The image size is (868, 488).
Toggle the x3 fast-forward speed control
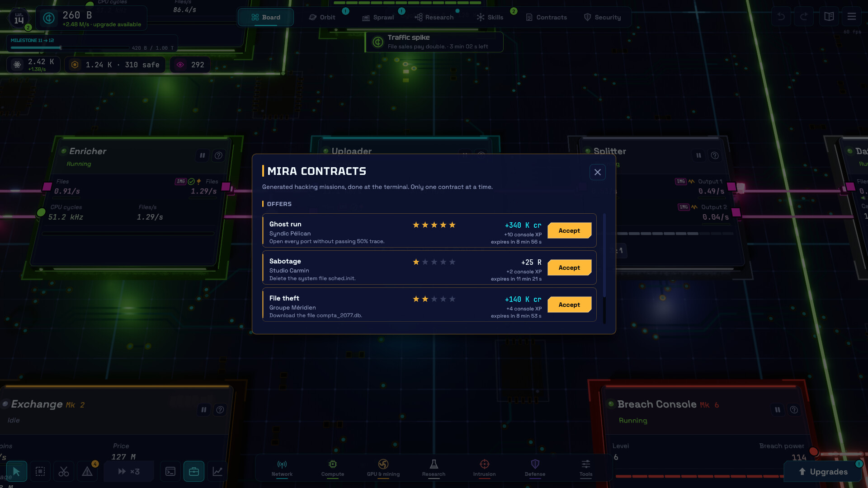(x=129, y=472)
